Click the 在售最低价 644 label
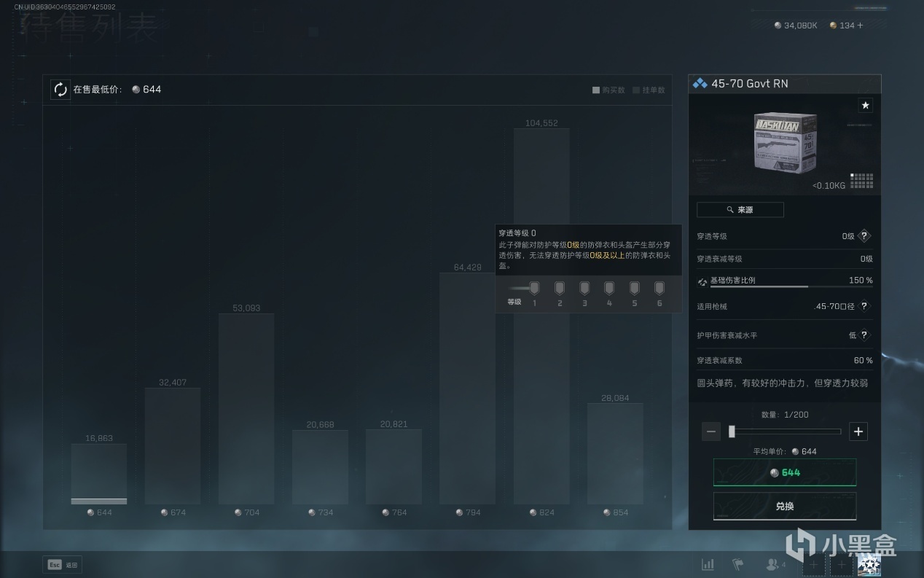The height and width of the screenshot is (578, 924). 117,90
